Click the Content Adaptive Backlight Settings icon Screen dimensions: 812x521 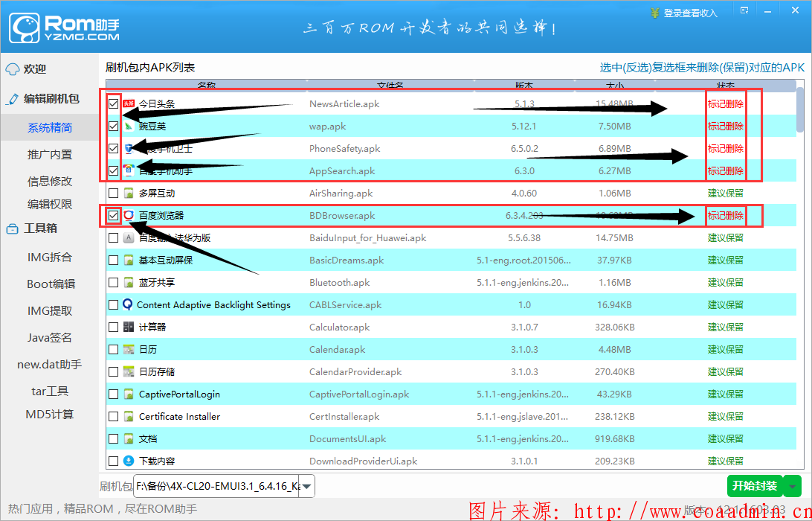pos(128,304)
